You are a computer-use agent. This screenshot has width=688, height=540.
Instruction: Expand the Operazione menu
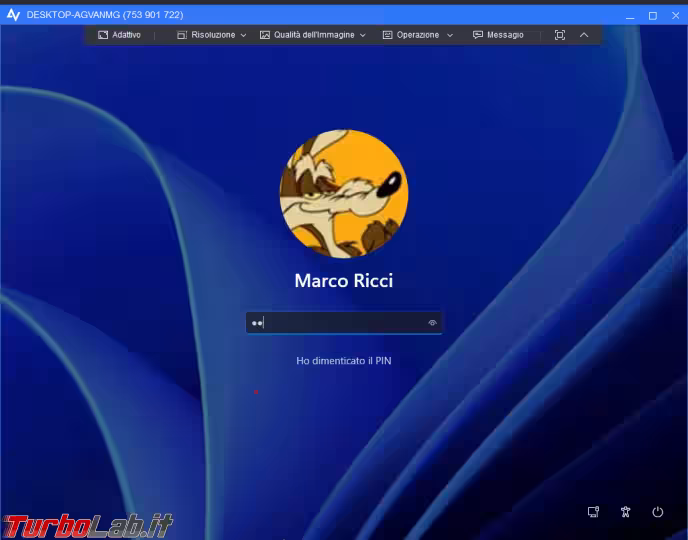pyautogui.click(x=418, y=35)
